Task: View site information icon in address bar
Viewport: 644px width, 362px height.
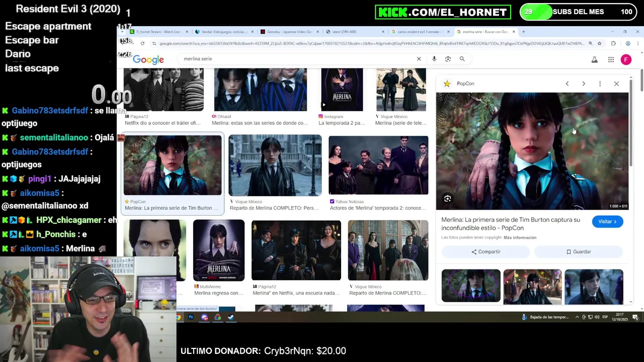Action: click(x=154, y=43)
